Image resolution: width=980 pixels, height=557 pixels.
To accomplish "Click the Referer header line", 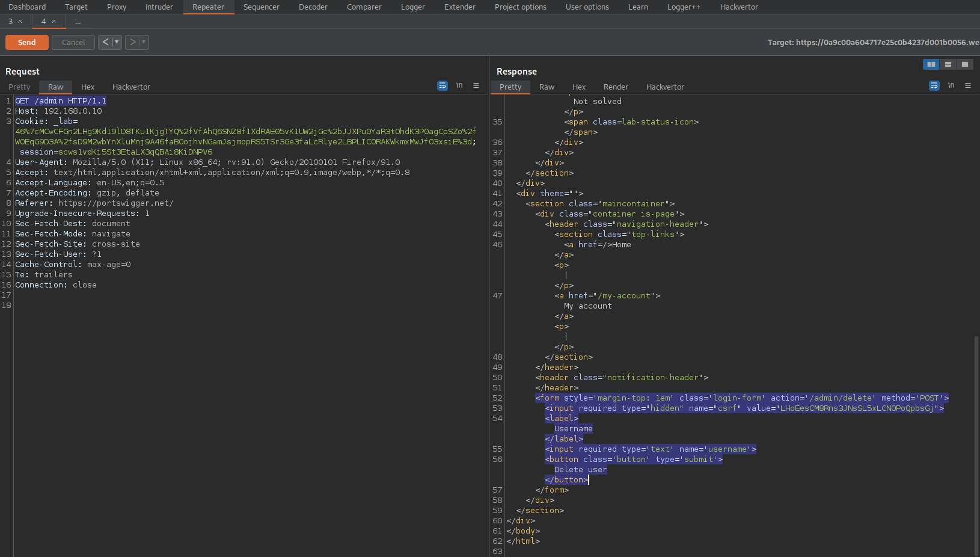I will point(94,203).
